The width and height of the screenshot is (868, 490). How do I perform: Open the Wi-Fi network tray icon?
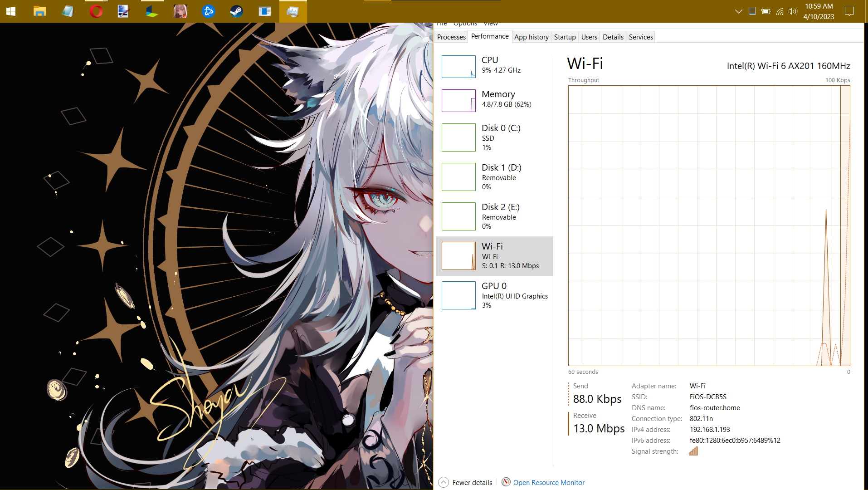point(780,11)
